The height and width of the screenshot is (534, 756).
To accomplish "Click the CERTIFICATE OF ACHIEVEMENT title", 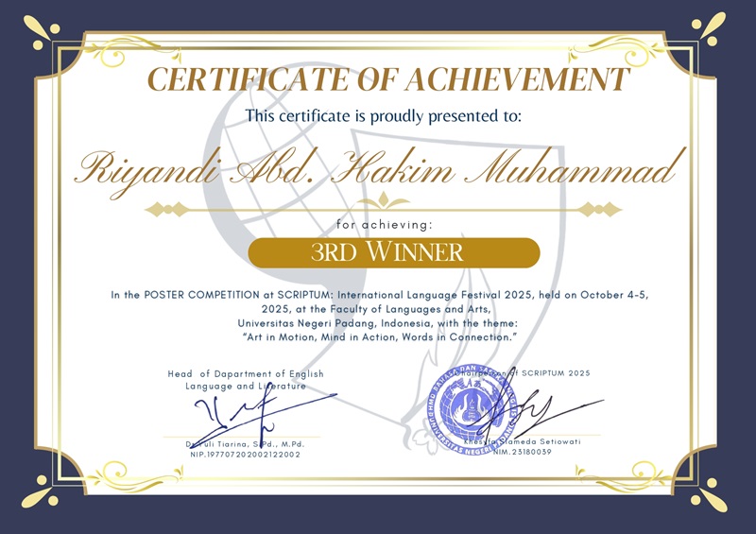I will pos(389,79).
